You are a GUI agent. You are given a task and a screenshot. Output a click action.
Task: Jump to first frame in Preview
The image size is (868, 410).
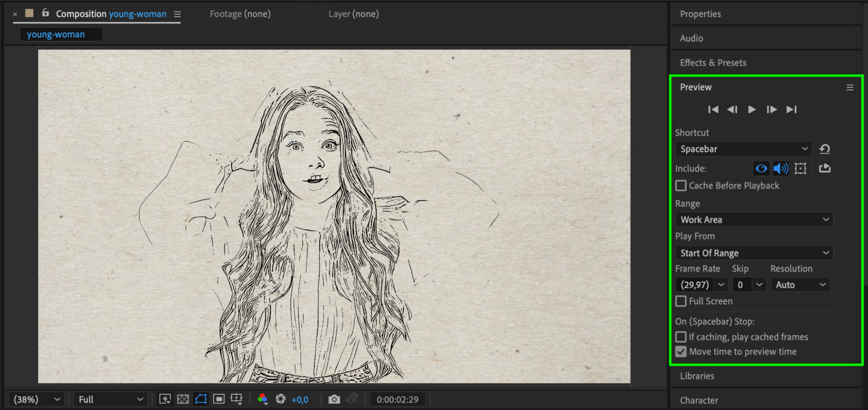[x=713, y=109]
